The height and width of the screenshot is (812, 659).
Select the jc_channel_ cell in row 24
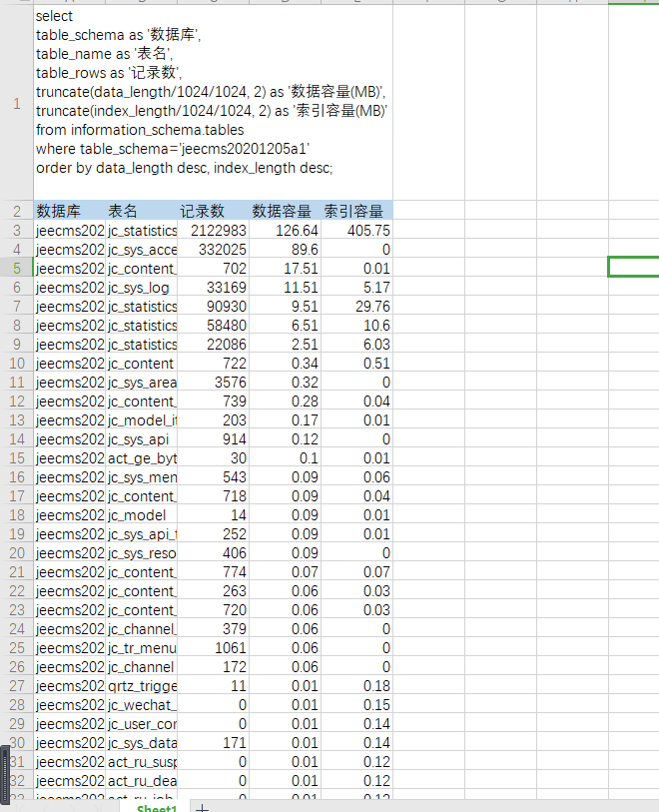142,628
